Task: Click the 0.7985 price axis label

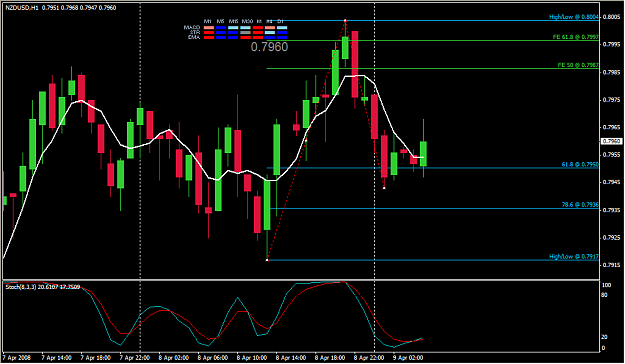Action: click(612, 72)
